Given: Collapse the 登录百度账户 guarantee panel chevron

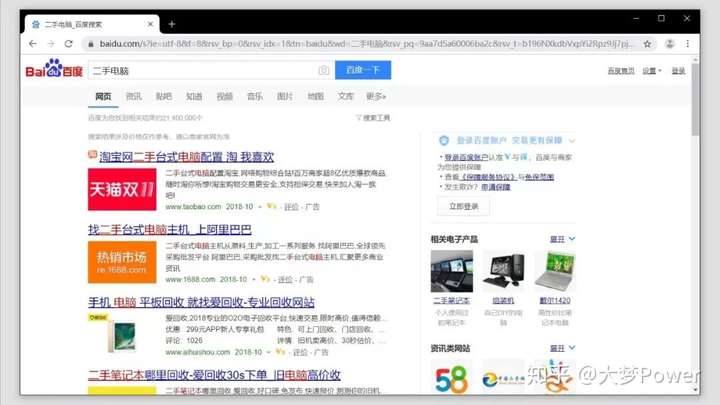Looking at the screenshot, I should (x=572, y=141).
